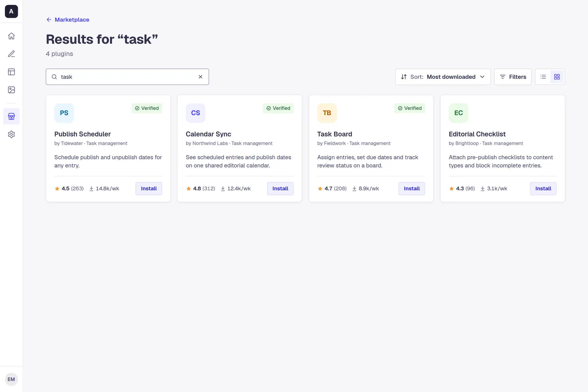This screenshot has height=392, width=588.
Task: Open the Task Board title
Action: click(334, 134)
